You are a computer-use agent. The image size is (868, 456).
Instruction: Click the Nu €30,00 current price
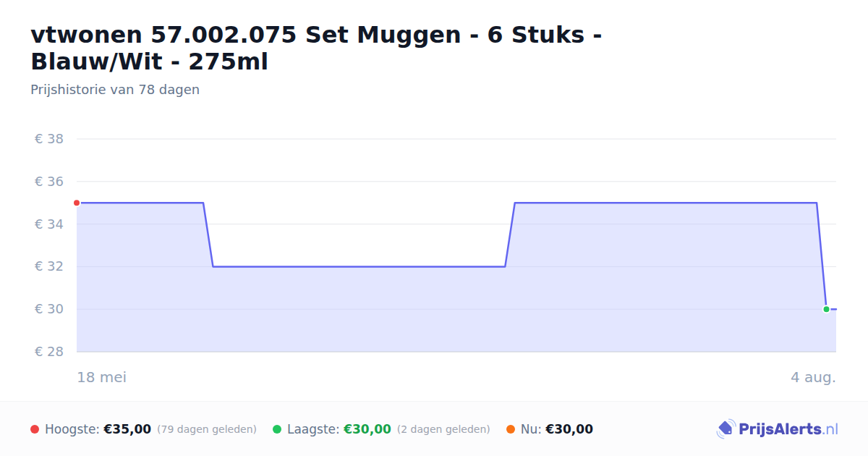click(x=569, y=429)
